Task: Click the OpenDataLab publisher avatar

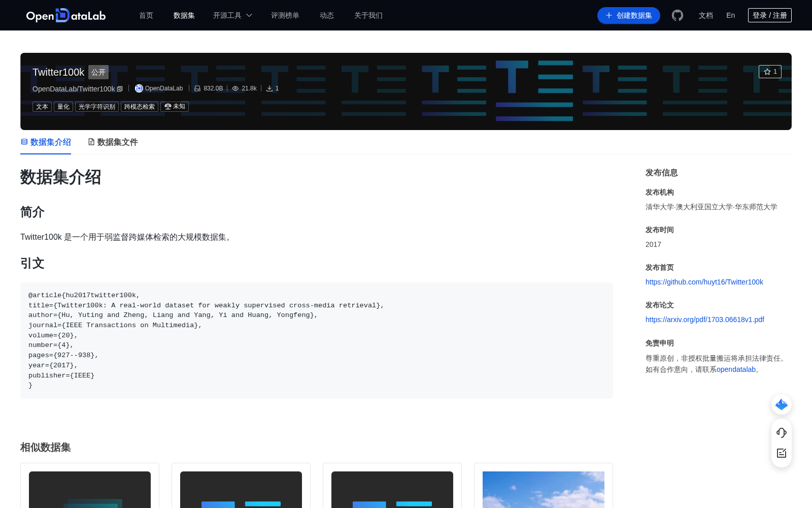Action: pyautogui.click(x=139, y=88)
